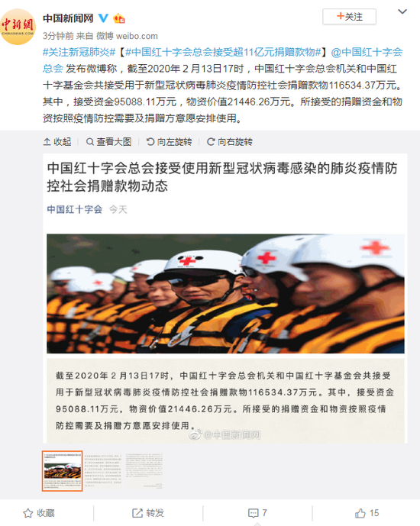This screenshot has height=526, width=420.
Task: Like the post with thumbs-up icon
Action: coord(367,513)
